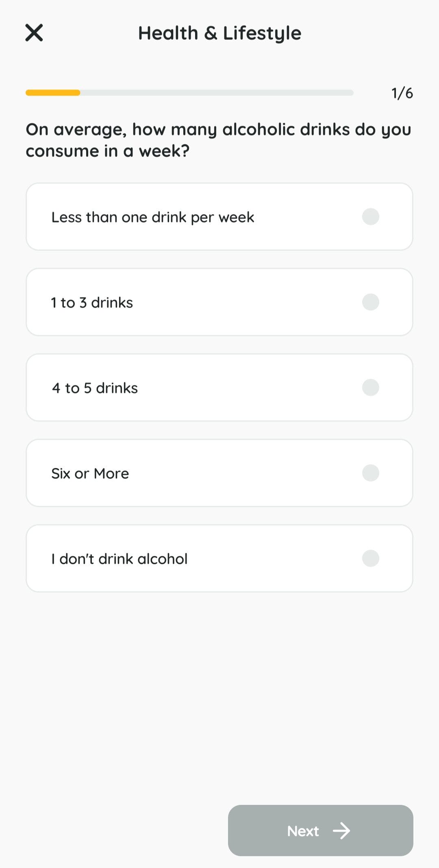Close the Health & Lifestyle questionnaire with the X icon
This screenshot has width=439, height=868.
tap(34, 33)
